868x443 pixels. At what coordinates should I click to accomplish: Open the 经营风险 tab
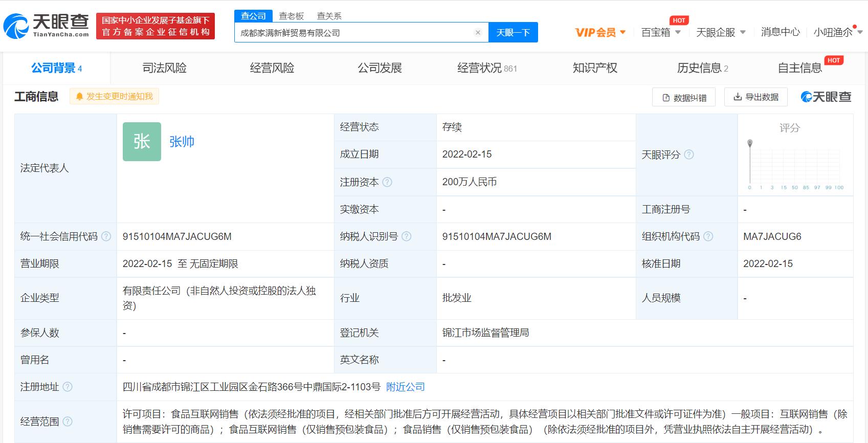tap(272, 68)
